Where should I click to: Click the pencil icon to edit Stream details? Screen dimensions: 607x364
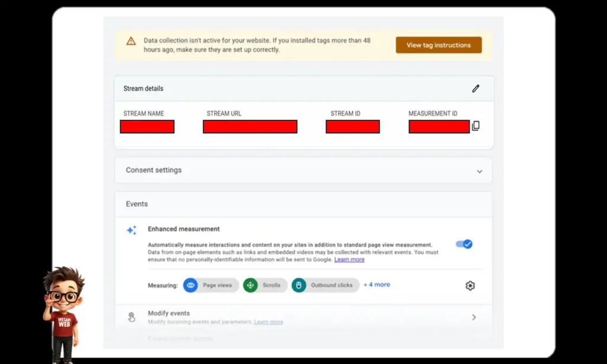coord(475,88)
